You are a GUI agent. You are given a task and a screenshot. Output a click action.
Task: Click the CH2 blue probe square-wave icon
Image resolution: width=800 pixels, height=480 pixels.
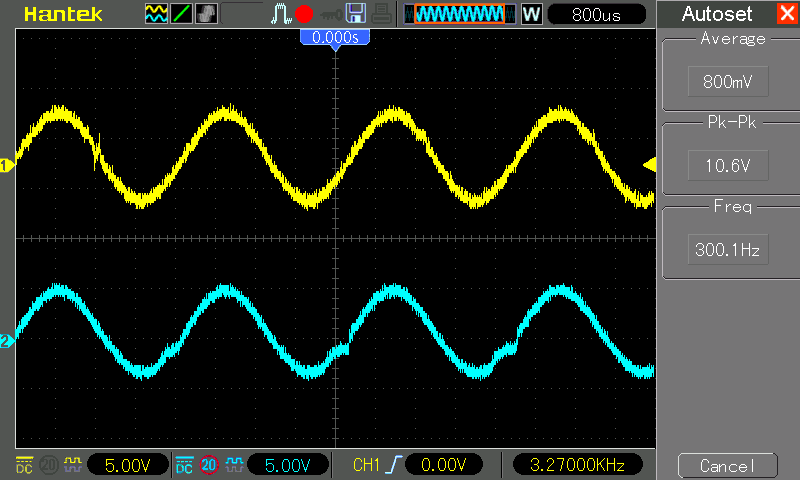coord(234,464)
